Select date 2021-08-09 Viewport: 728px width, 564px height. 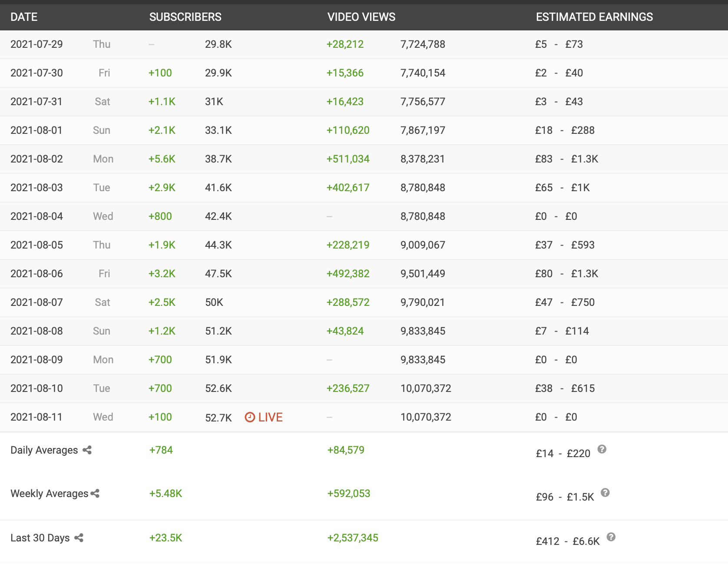tap(36, 360)
